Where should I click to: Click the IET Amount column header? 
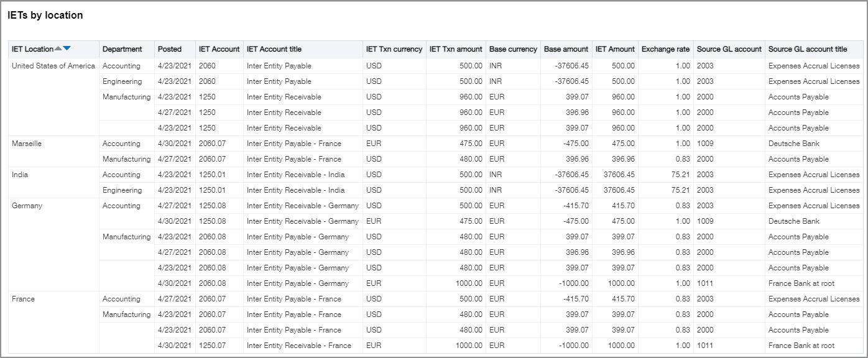(x=615, y=49)
